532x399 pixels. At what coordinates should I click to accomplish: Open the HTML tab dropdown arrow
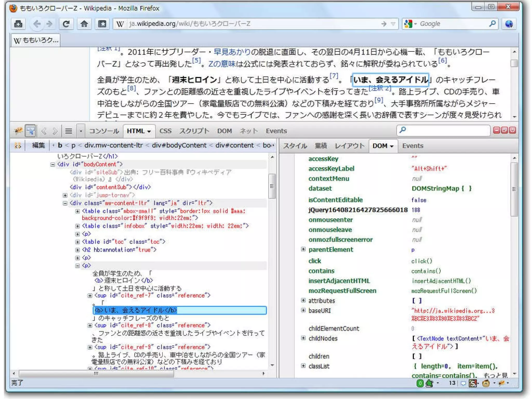coord(149,132)
